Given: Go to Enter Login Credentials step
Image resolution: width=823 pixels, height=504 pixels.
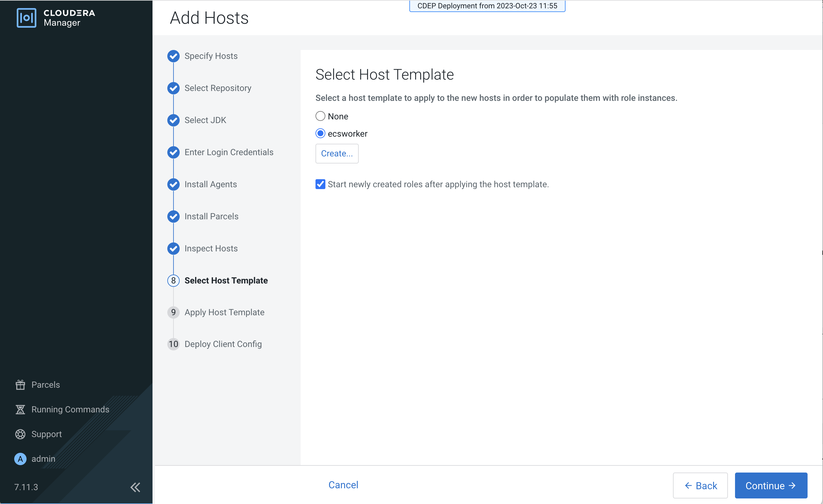Looking at the screenshot, I should click(x=229, y=152).
